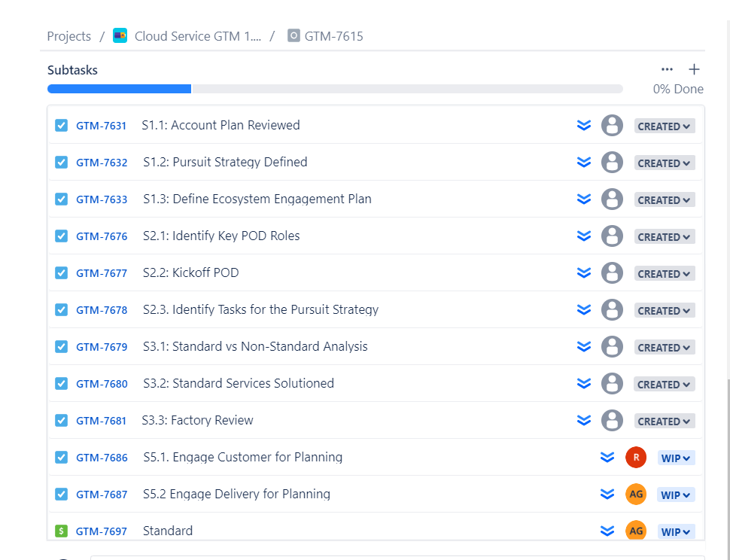Click priority icon for Account Plan Reviewed
The height and width of the screenshot is (560, 730).
point(584,125)
